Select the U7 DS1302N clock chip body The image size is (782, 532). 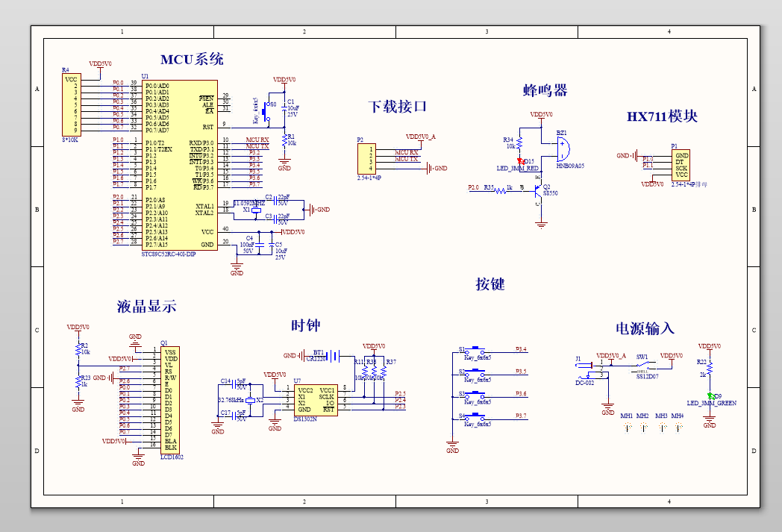(x=316, y=400)
